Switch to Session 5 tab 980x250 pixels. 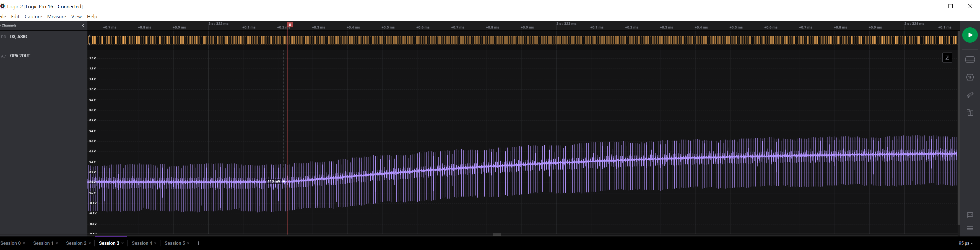click(x=175, y=243)
